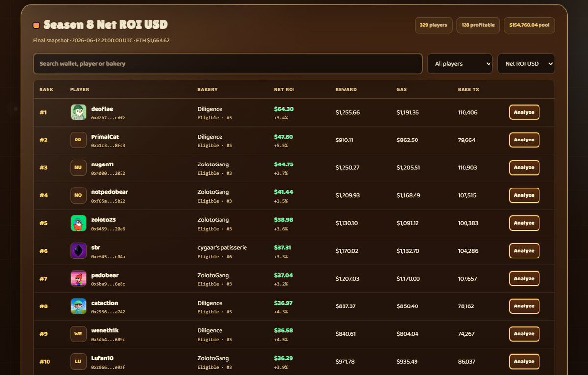Click reward value $910.11

(344, 140)
